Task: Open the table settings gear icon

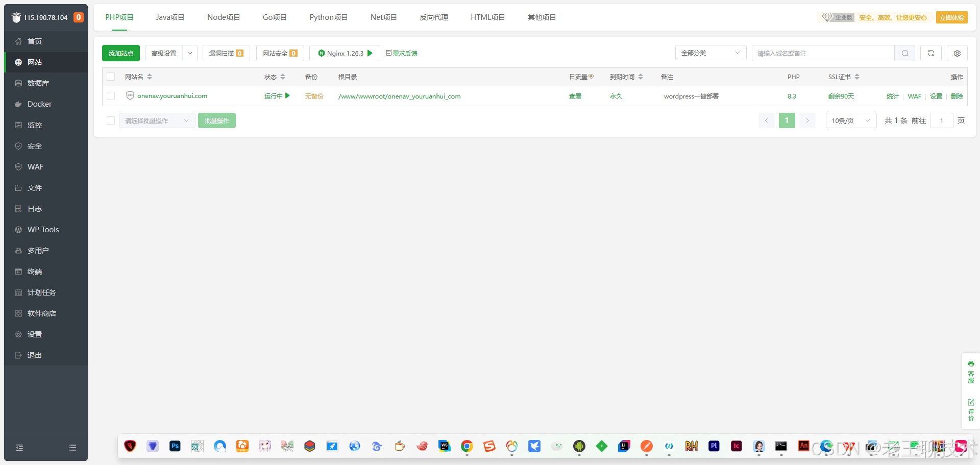Action: 958,53
